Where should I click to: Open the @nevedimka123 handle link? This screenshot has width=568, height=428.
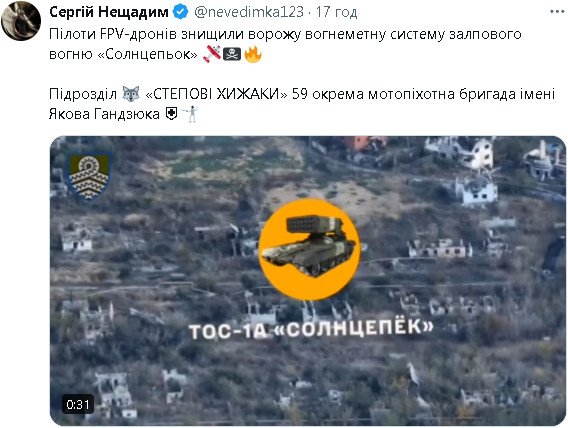tap(249, 12)
